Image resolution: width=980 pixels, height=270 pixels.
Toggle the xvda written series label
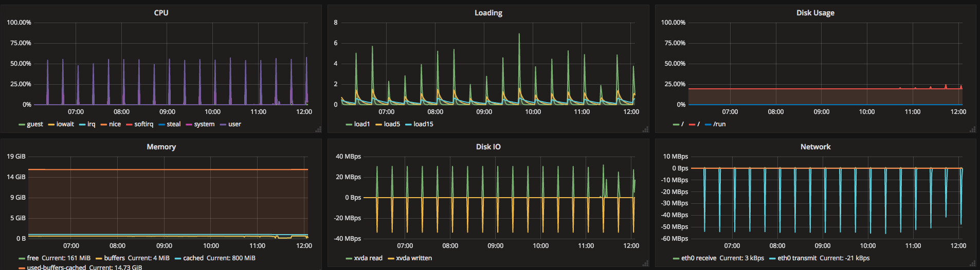pos(413,258)
